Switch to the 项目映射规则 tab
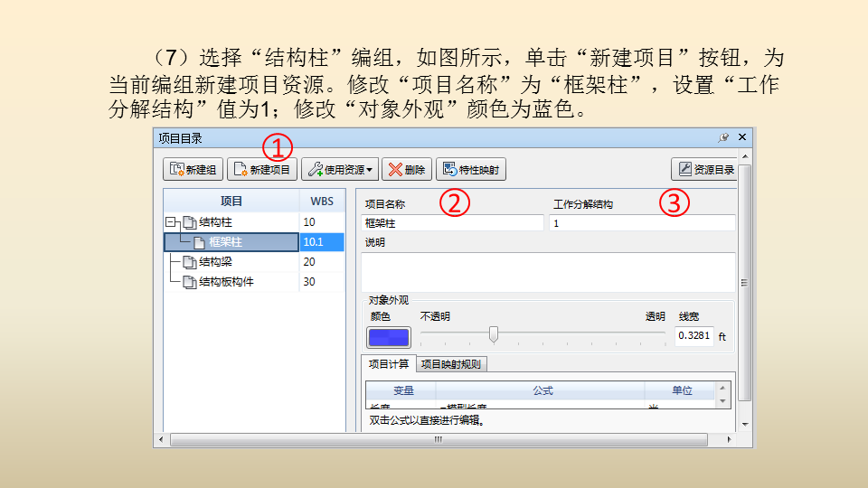 [x=451, y=364]
